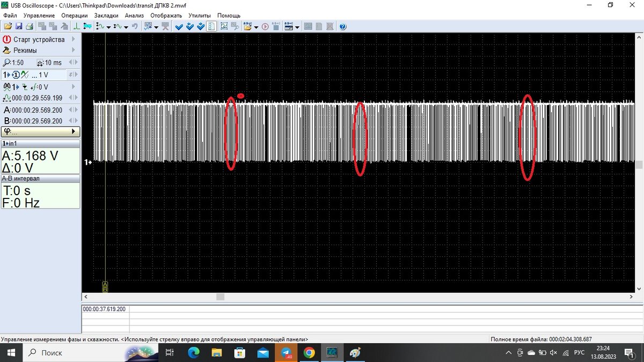Viewport: 644px width, 362px height.
Task: Open the Помощь menu
Action: coord(229,16)
